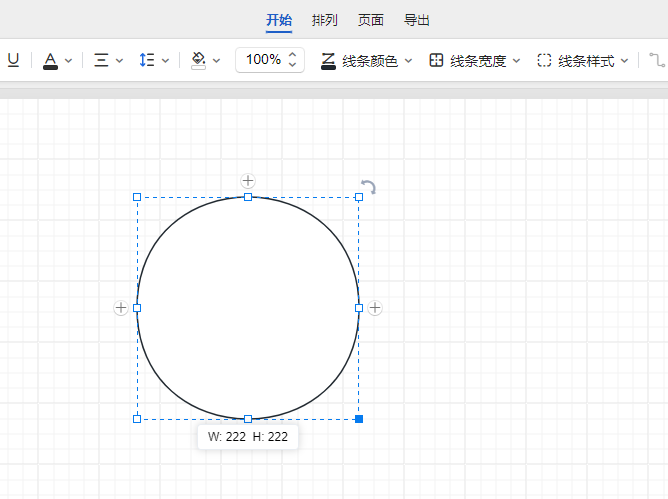Switch to the 开始 tab

[x=279, y=20]
